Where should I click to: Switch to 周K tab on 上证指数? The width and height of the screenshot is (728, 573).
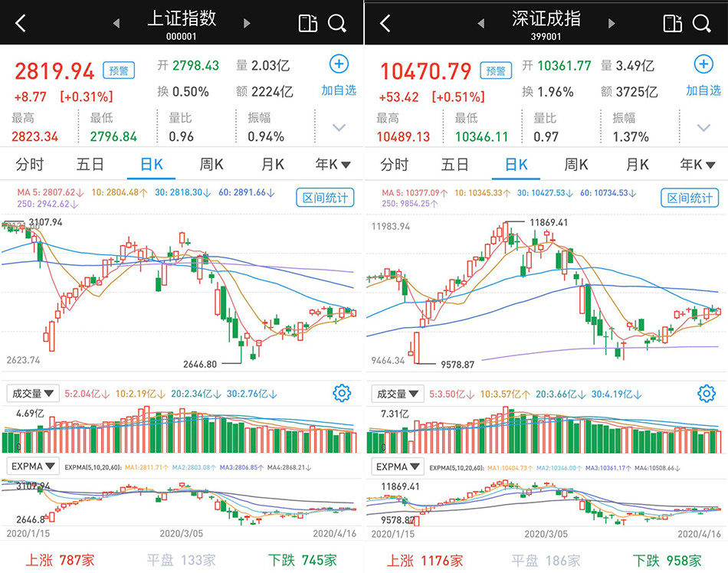pyautogui.click(x=212, y=164)
